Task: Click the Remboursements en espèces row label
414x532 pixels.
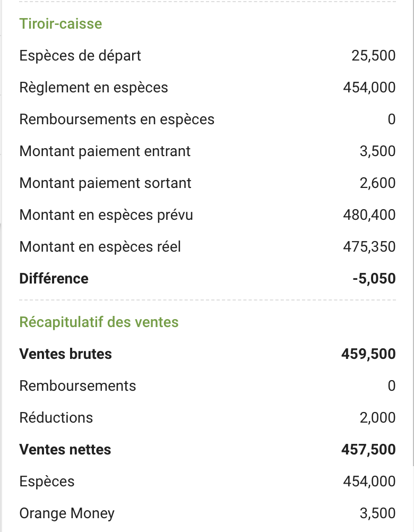Action: [117, 119]
